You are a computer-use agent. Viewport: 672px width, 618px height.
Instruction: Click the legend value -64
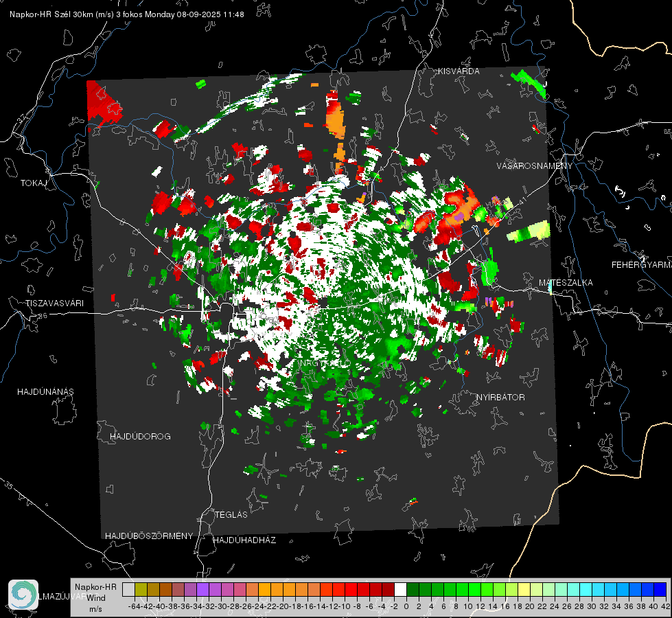tap(134, 606)
